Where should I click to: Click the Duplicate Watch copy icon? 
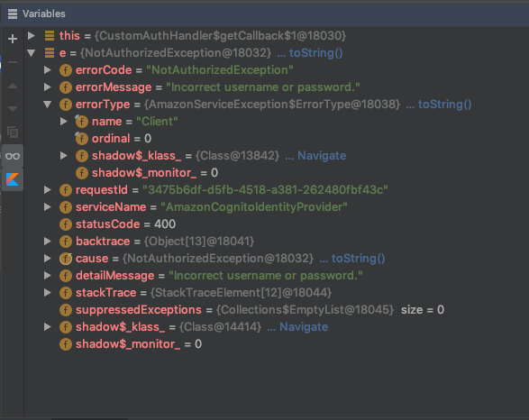[x=13, y=132]
